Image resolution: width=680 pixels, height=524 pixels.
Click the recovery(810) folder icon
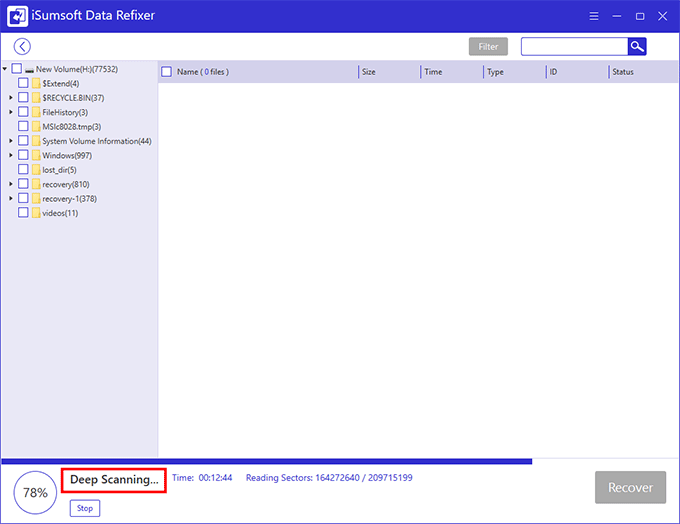coord(36,184)
